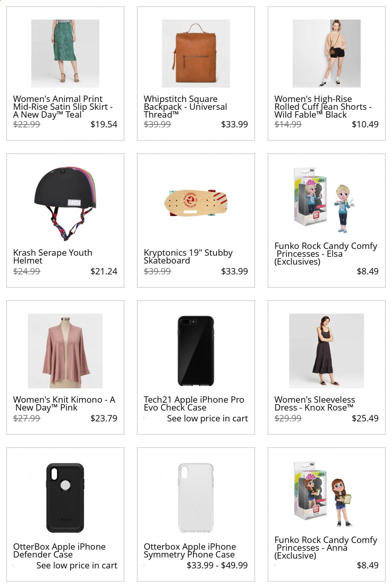View the pink knit kimono photo
The image size is (392, 588).
(65, 351)
